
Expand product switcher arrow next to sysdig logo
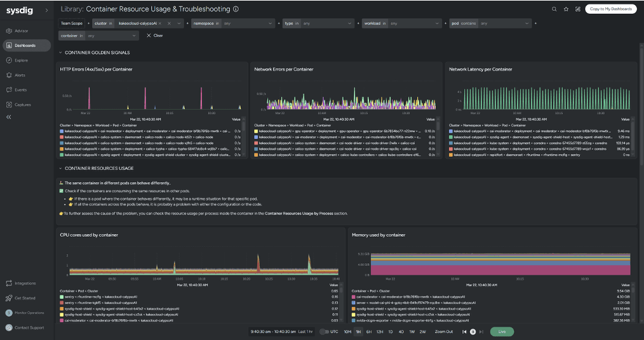click(x=46, y=11)
